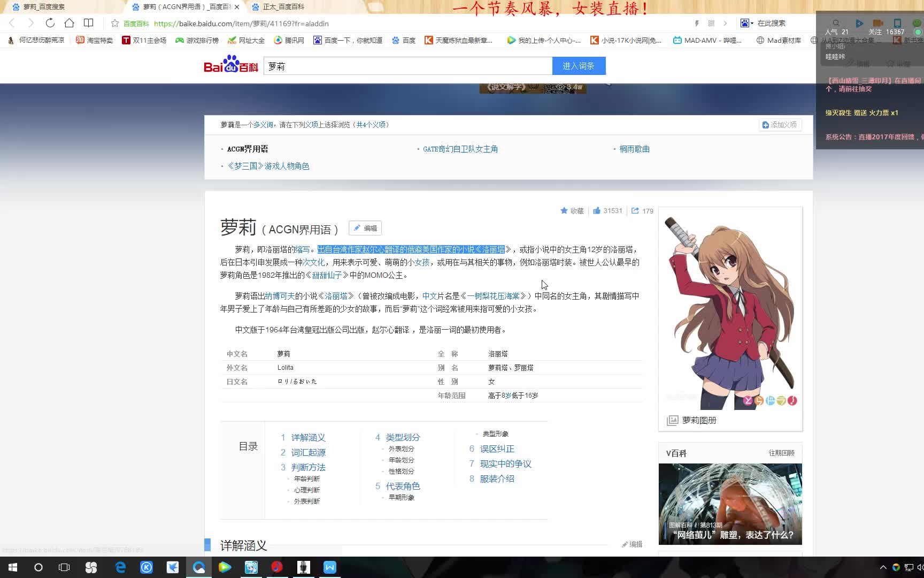The width and height of the screenshot is (924, 578).
Task: Open the Windows Start menu
Action: click(12, 567)
